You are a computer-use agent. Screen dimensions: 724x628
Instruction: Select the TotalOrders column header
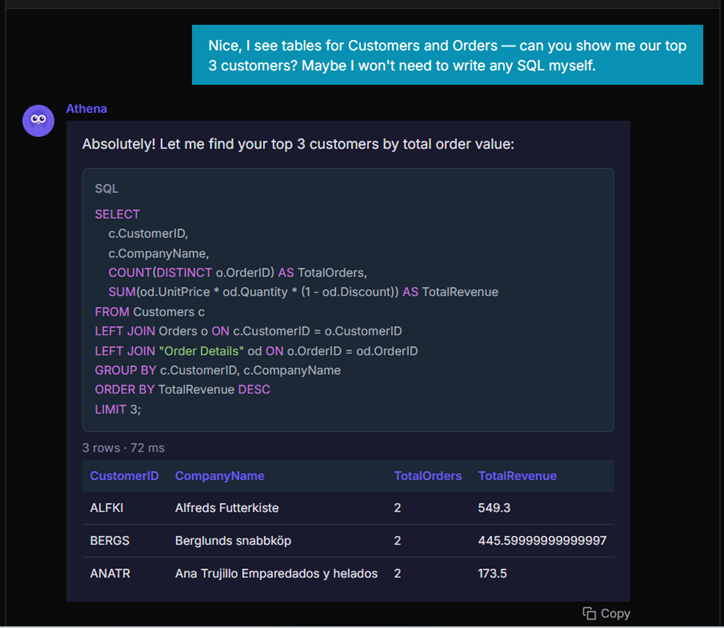[427, 476]
